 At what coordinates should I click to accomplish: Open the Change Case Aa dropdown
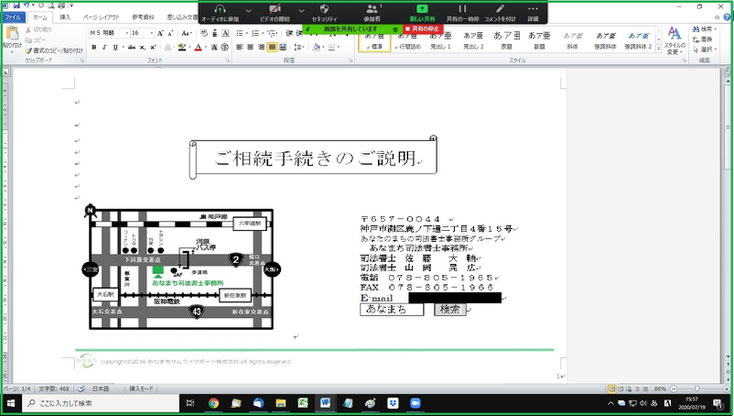pyautogui.click(x=186, y=33)
